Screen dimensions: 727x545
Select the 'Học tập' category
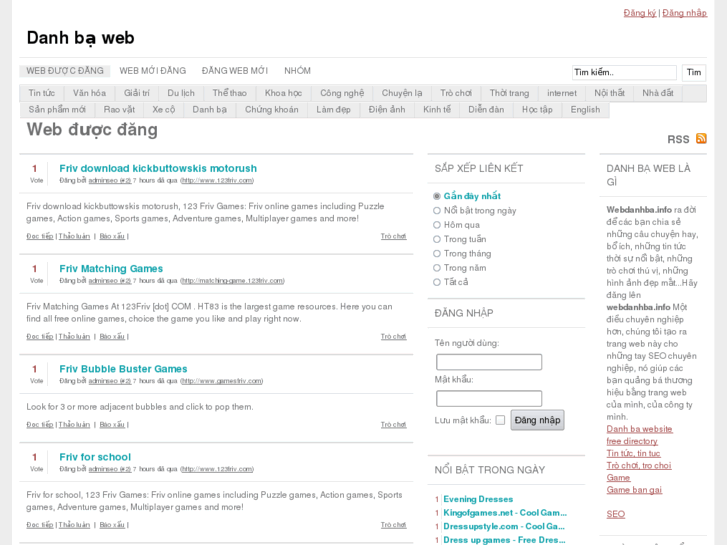[x=537, y=109]
